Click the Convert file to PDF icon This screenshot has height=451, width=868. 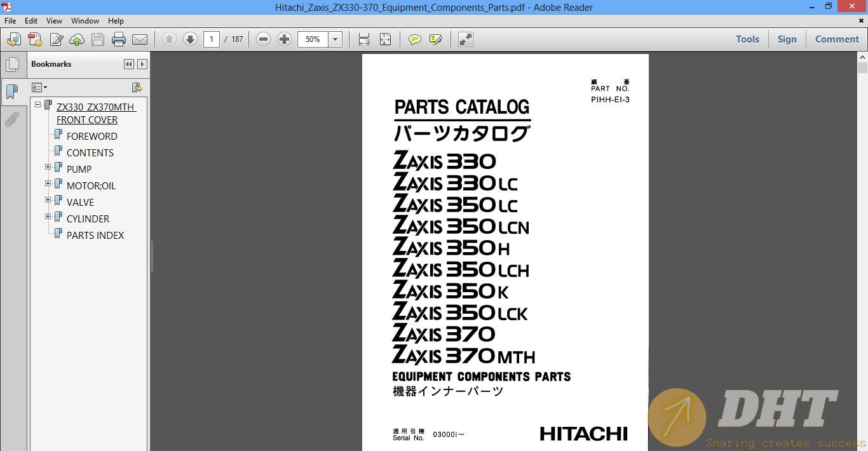pos(35,39)
